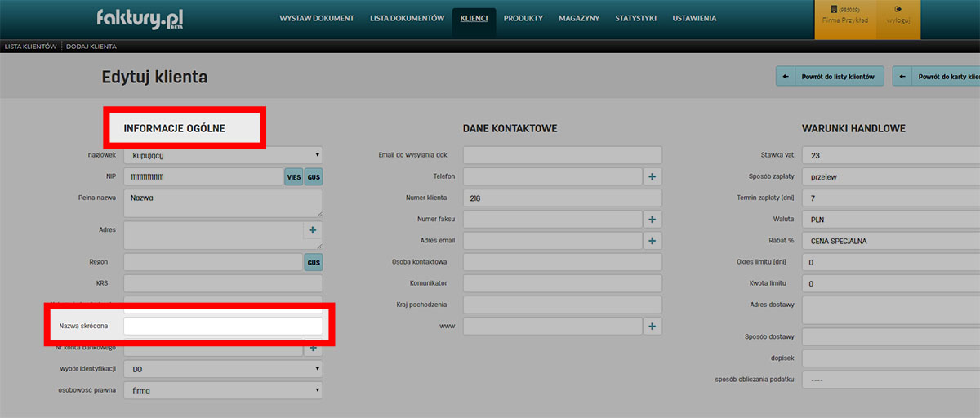Click the GUS button beside Regon field
The image size is (980, 418).
[314, 262]
